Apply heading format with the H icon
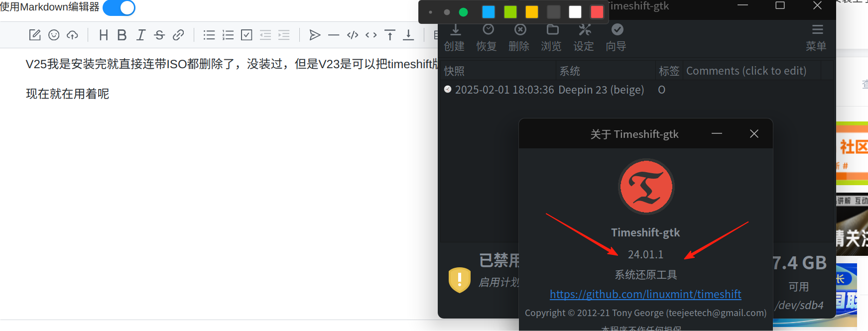Viewport: 868px width, 331px height. click(x=104, y=35)
